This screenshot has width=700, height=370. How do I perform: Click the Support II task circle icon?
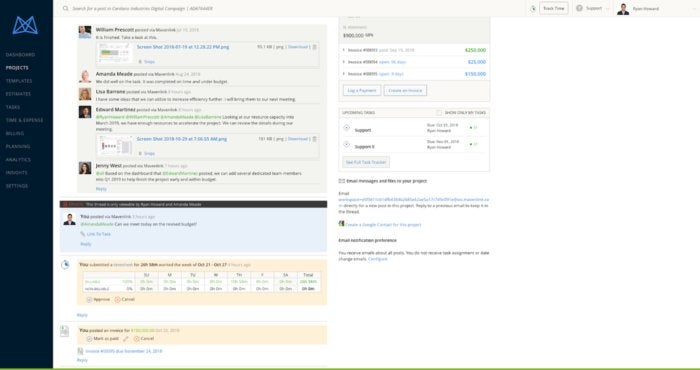(x=346, y=144)
